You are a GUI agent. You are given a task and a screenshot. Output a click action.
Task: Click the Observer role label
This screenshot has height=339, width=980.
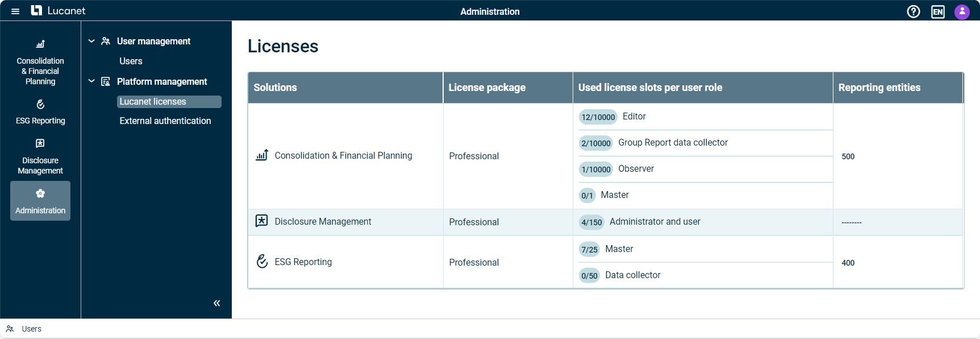coord(636,169)
